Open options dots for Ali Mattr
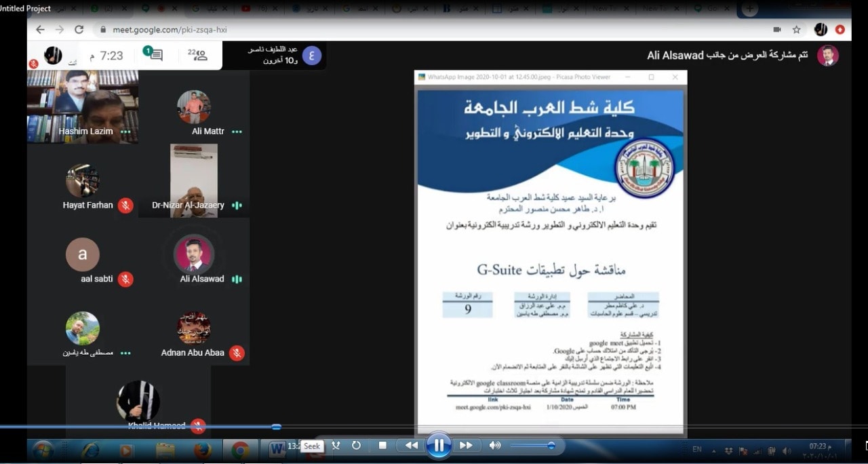The height and width of the screenshot is (464, 868). pos(237,132)
